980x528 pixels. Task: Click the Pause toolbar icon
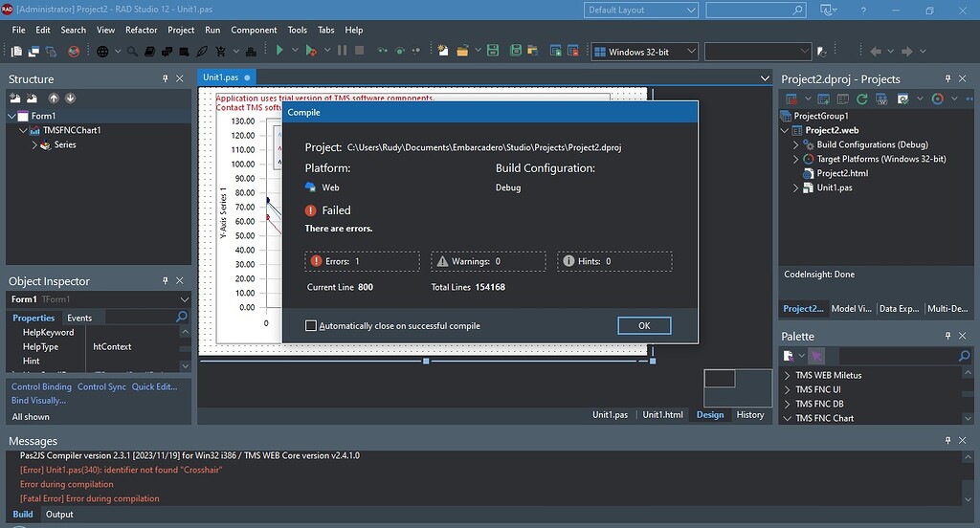(x=342, y=51)
